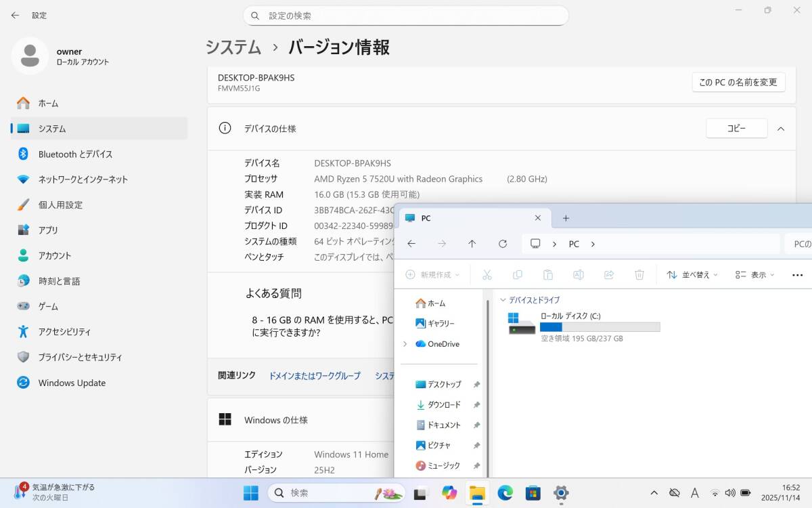Viewport: 812px width, 508px height.
Task: Open Microsoft Store from the taskbar
Action: [x=533, y=492]
